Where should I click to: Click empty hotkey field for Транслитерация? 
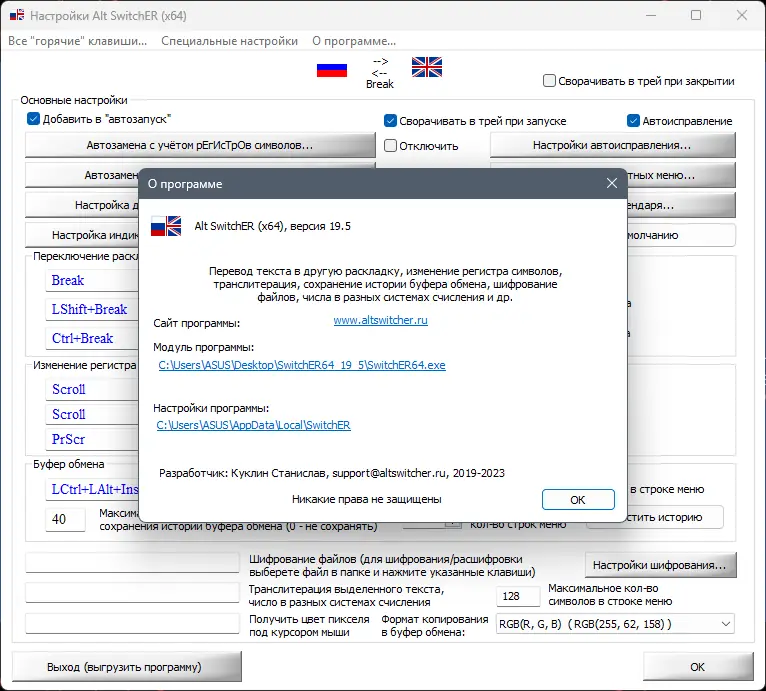coord(132,593)
